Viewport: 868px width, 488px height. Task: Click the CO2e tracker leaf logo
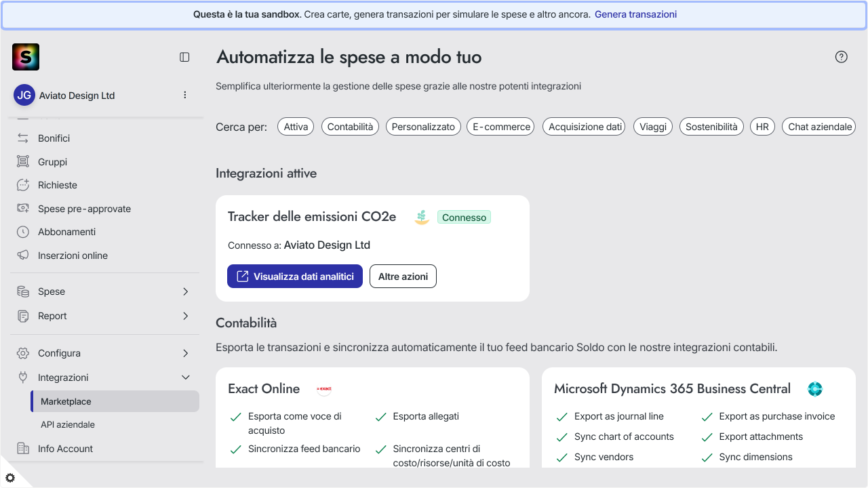[422, 217]
